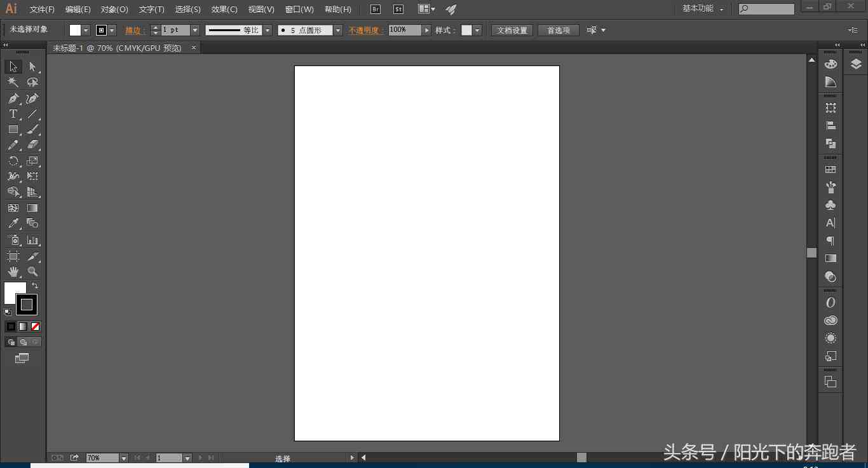
Task: Open the 文件(F) menu
Action: pos(42,10)
